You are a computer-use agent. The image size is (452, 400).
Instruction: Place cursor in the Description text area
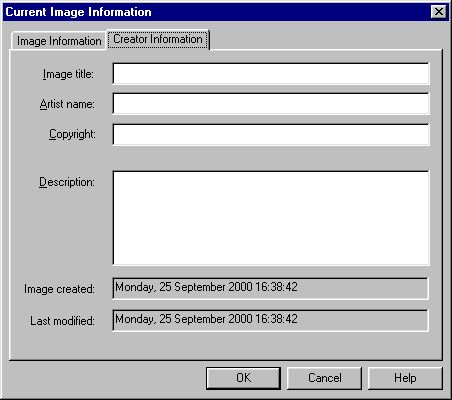point(271,218)
